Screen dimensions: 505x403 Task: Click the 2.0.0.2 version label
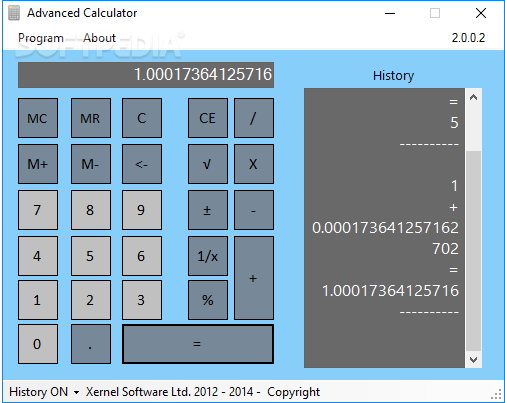pos(468,38)
